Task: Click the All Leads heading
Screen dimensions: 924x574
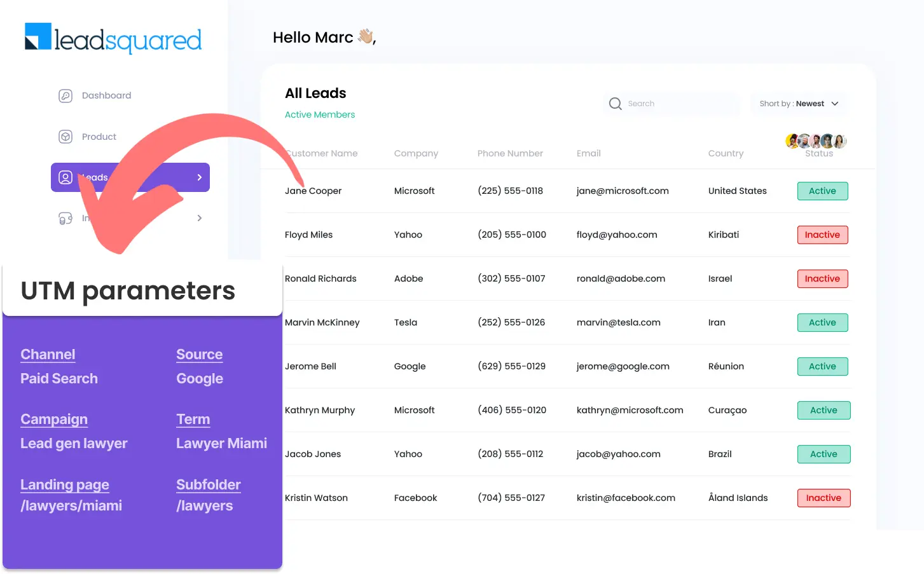Action: 315,93
